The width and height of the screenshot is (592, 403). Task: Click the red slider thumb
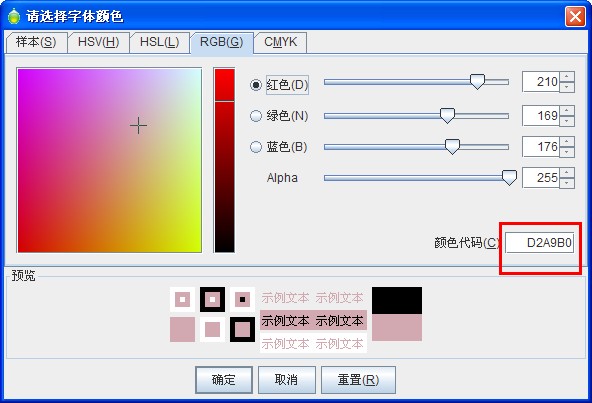click(x=477, y=82)
